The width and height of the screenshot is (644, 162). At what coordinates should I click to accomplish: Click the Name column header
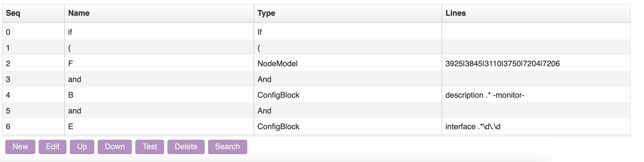[x=79, y=13]
